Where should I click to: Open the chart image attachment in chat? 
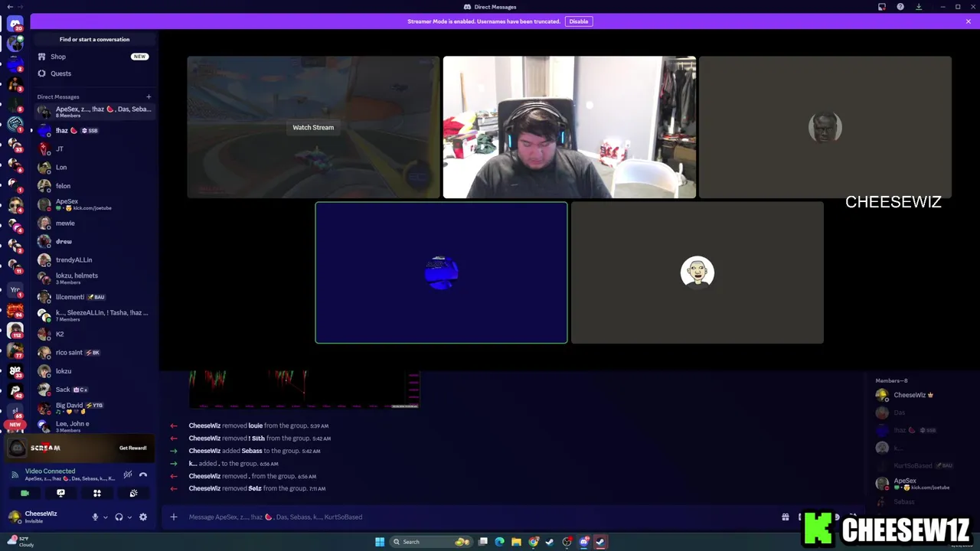click(305, 389)
